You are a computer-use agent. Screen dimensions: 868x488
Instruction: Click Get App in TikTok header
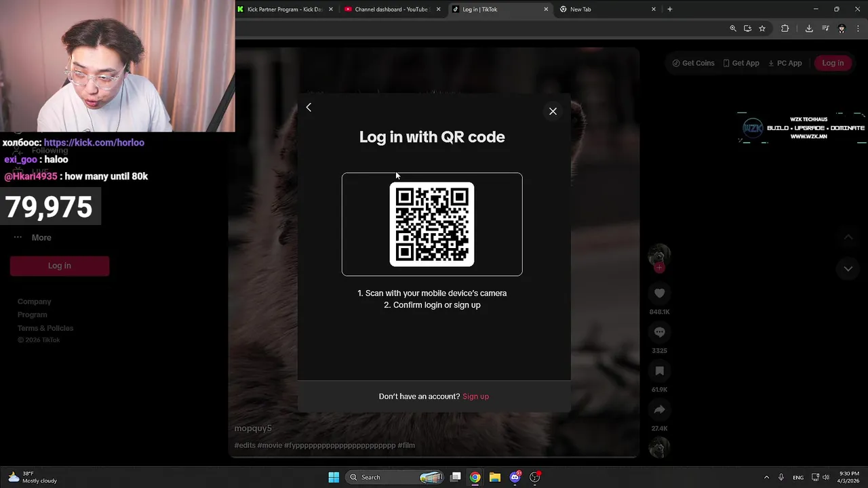pos(741,63)
